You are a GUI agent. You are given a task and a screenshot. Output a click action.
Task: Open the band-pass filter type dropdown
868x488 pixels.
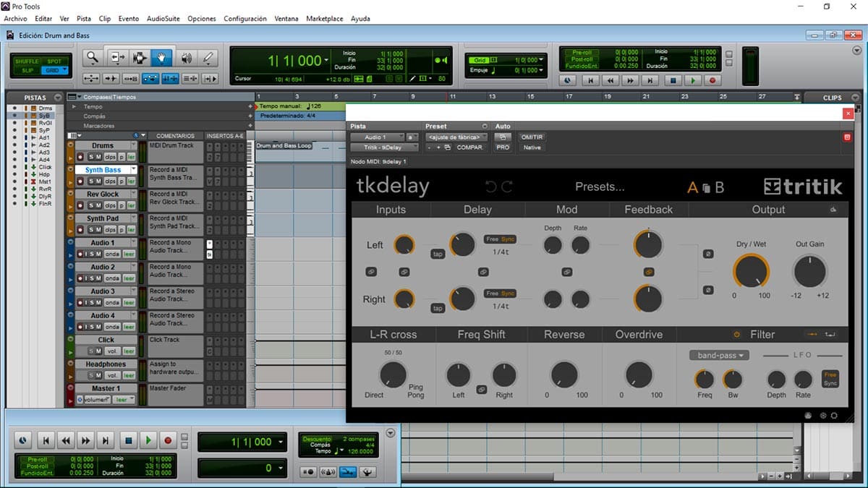coord(719,355)
